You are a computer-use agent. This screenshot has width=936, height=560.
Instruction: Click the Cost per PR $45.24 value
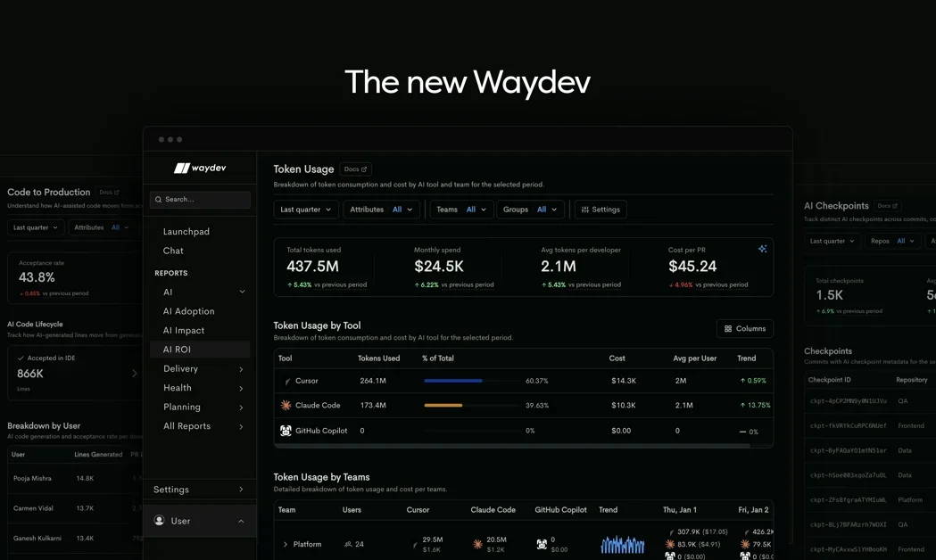point(692,267)
